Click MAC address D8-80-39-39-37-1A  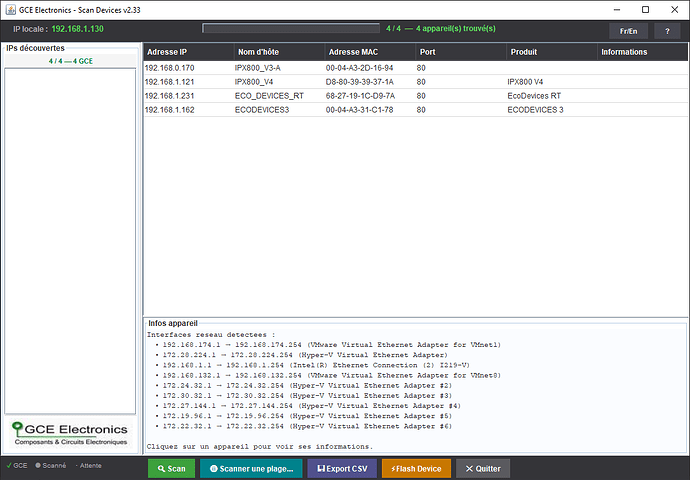360,82
